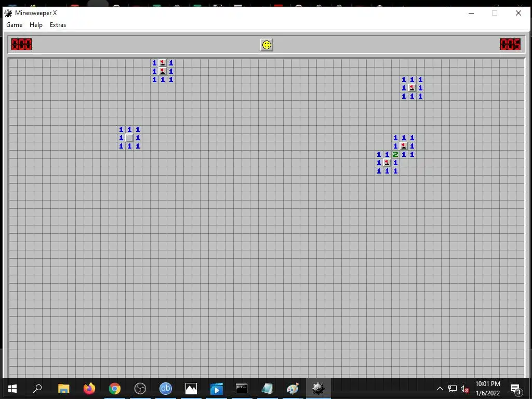
Task: Open Movies & TV taskbar icon
Action: coord(217,389)
